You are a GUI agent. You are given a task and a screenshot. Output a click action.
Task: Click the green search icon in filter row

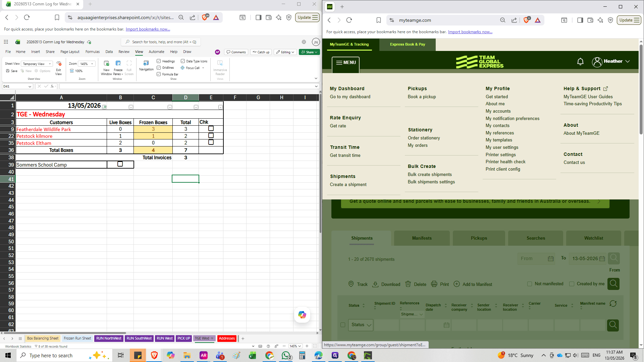pyautogui.click(x=613, y=325)
